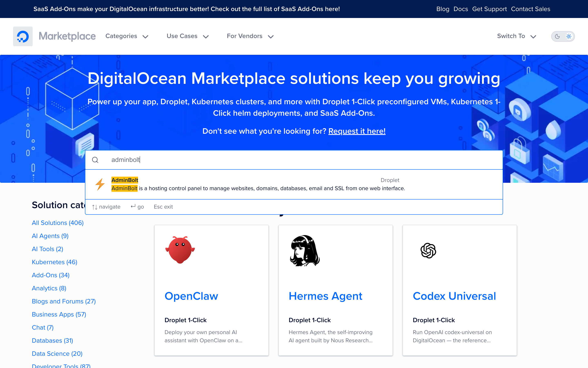Viewport: 588px width, 368px height.
Task: Open Databases (31) category
Action: [x=52, y=340]
